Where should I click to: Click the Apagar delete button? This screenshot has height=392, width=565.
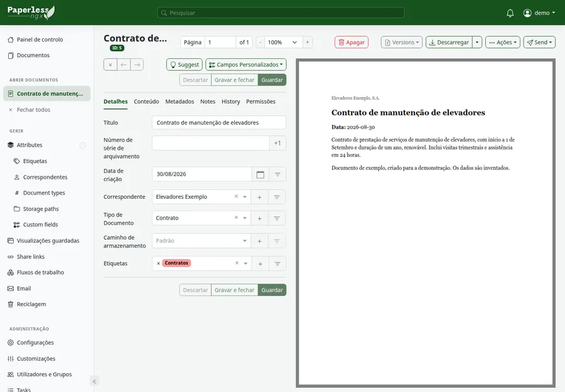tap(352, 43)
